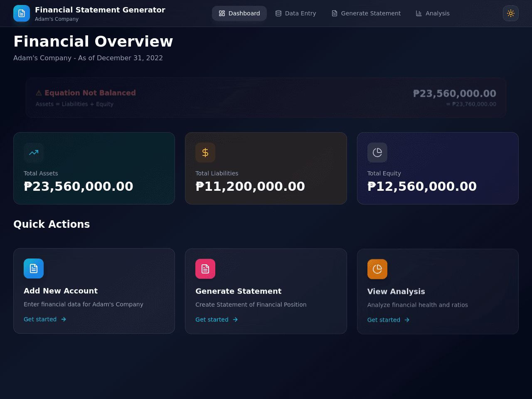Click the Equation Not Balanced warning heading
The width and height of the screenshot is (532, 399).
coord(86,93)
